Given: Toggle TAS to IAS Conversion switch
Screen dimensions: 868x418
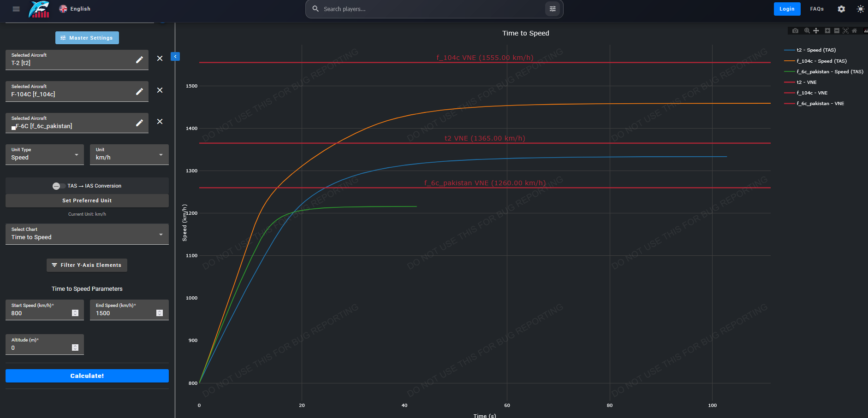Looking at the screenshot, I should (x=59, y=186).
